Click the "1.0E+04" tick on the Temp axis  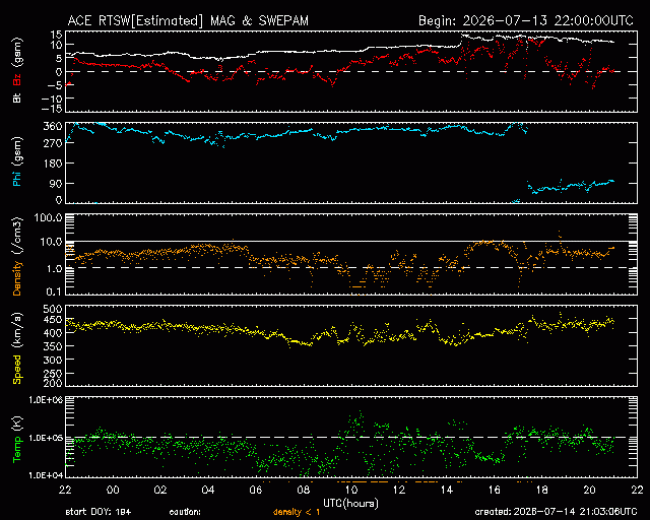point(46,475)
